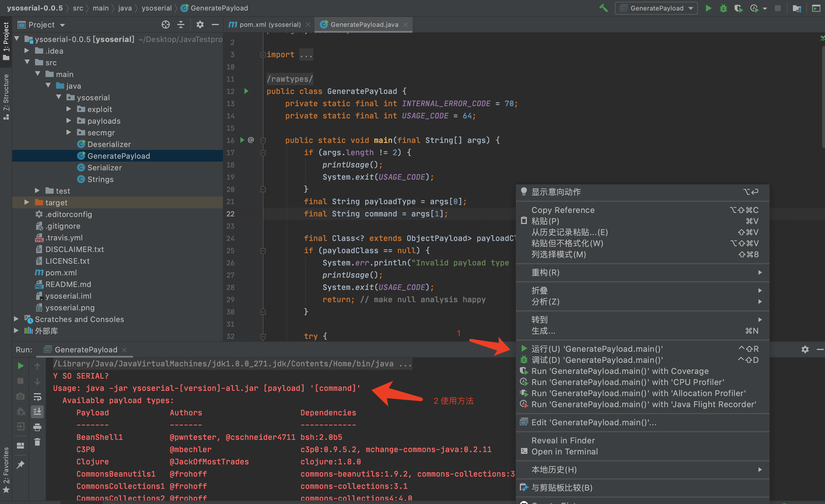Expand the 外部库 node

point(16,331)
